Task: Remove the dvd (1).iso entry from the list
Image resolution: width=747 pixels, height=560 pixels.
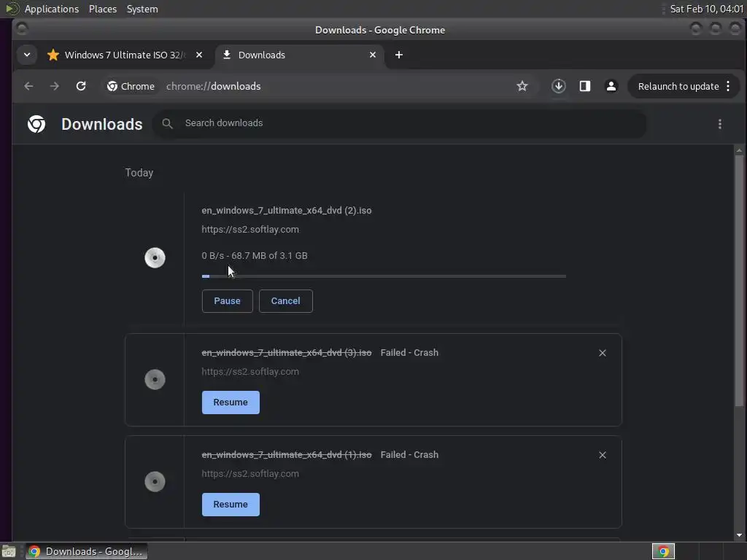Action: coord(602,455)
